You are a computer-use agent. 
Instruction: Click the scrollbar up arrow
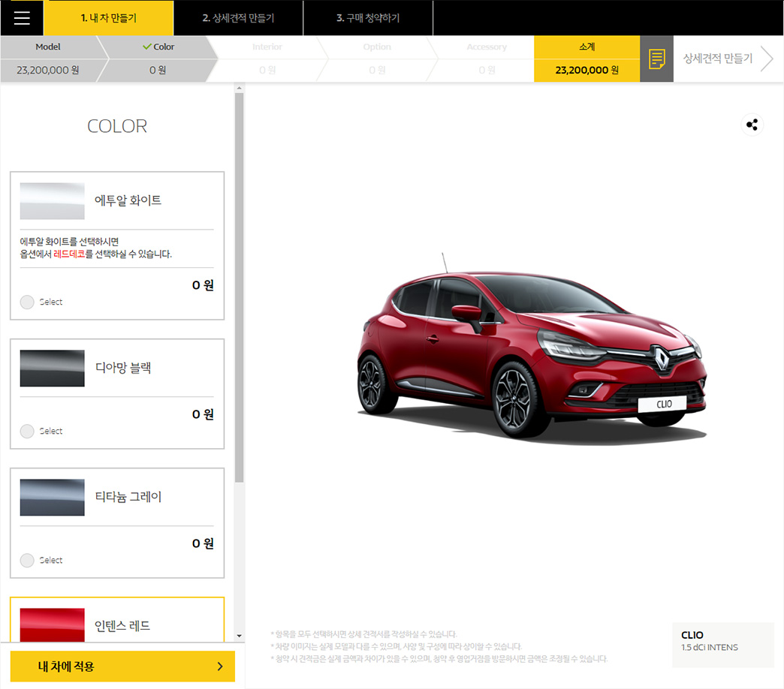pos(239,89)
